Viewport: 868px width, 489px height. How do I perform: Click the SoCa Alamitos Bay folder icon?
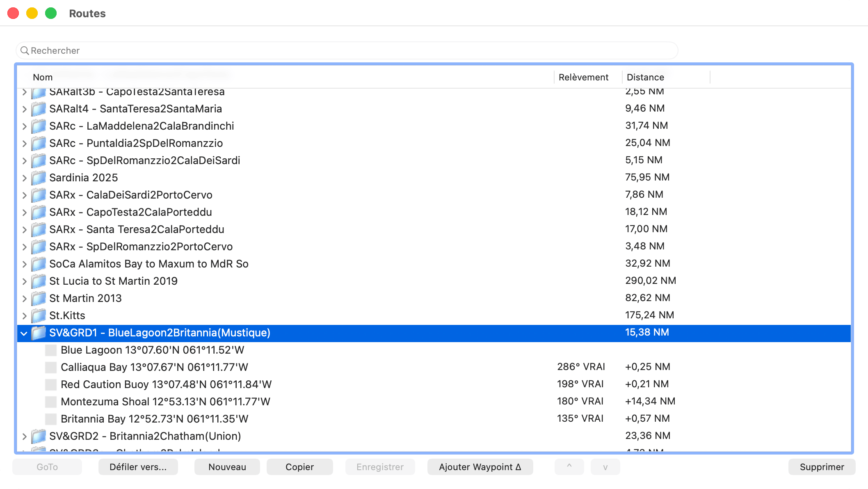[x=39, y=264]
